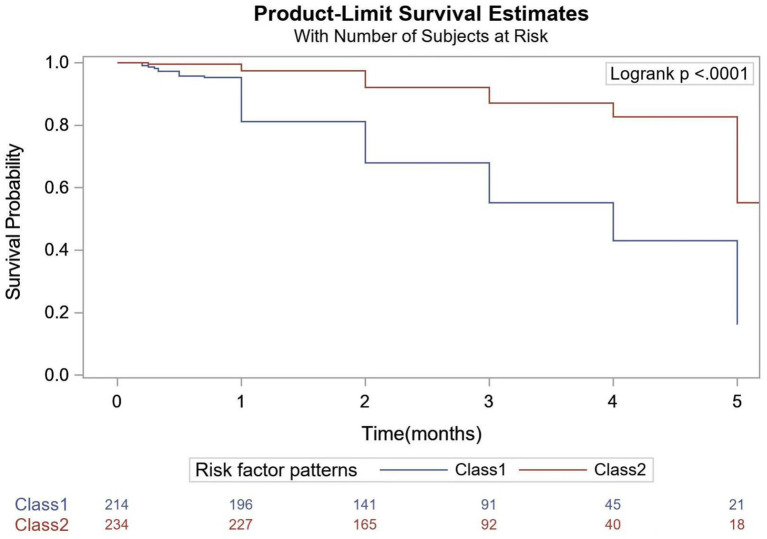Screen dimensions: 767x539
Task: Click the blue Class1 row header
Action: [x=41, y=504]
